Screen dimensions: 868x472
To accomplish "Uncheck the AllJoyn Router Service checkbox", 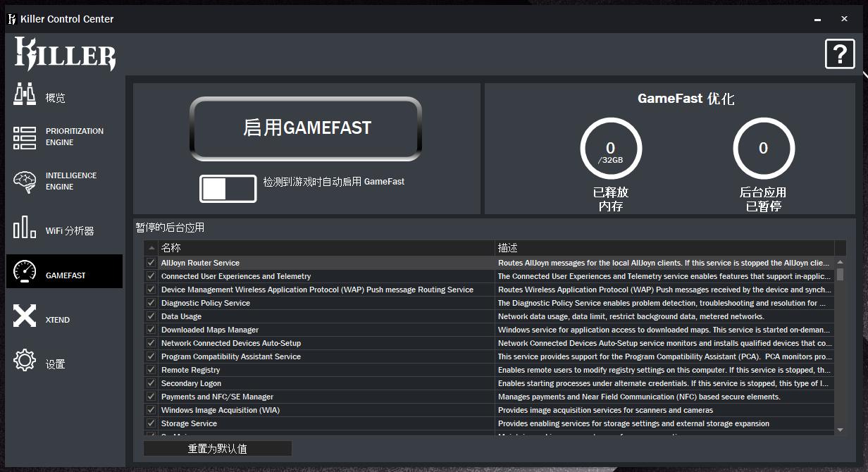I will 151,263.
